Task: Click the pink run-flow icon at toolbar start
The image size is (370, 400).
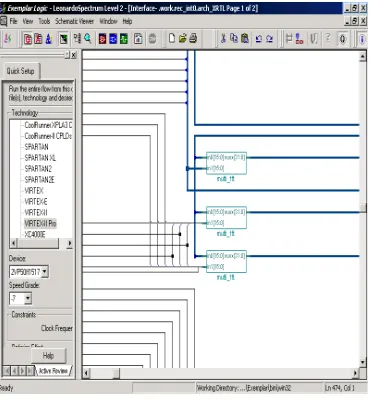Action: pos(7,39)
